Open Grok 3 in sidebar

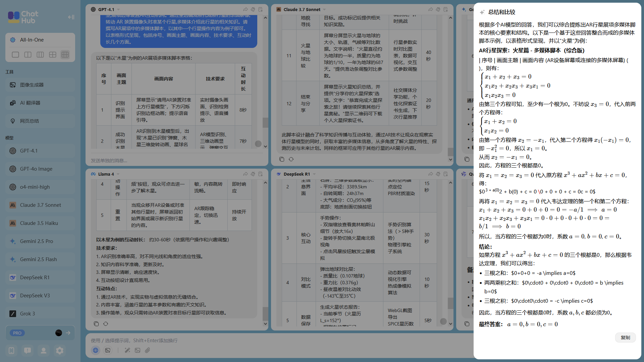40,314
